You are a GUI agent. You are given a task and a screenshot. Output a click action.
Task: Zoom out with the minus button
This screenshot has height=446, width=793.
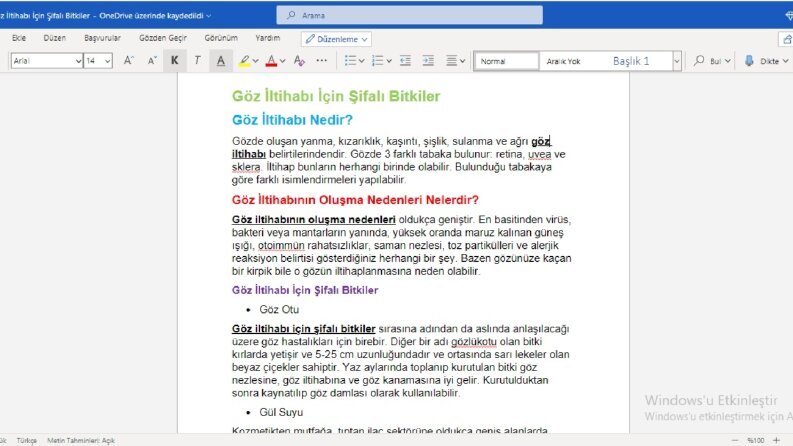pyautogui.click(x=735, y=440)
